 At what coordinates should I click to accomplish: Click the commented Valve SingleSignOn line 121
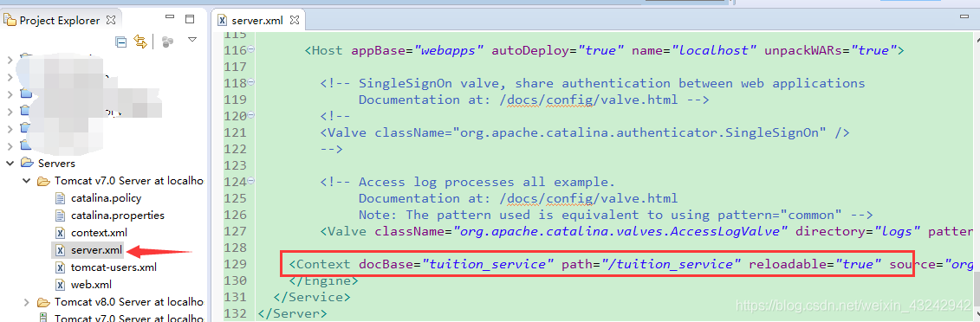tap(584, 133)
